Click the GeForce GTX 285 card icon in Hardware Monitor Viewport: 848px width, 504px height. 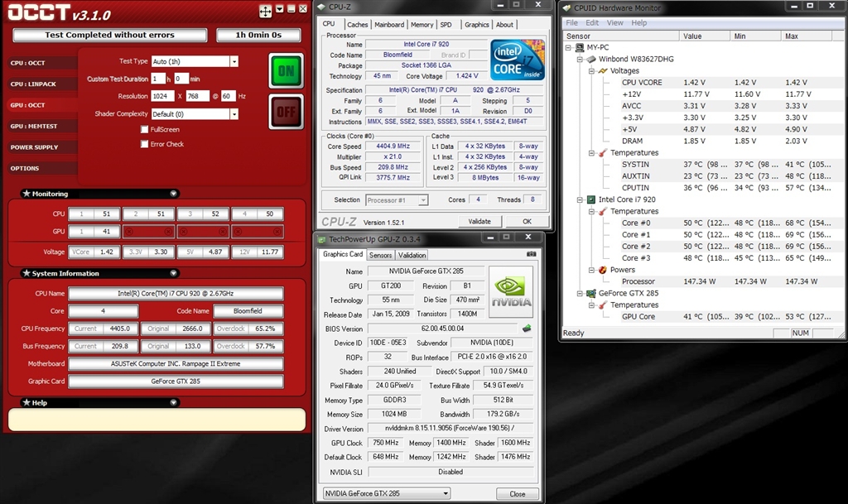click(590, 293)
